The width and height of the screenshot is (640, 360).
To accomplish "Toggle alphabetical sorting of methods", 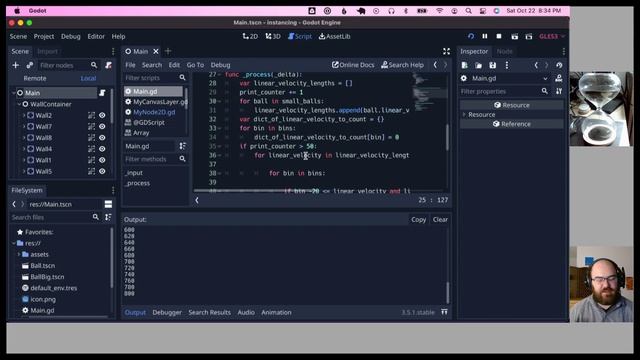I will 182,146.
